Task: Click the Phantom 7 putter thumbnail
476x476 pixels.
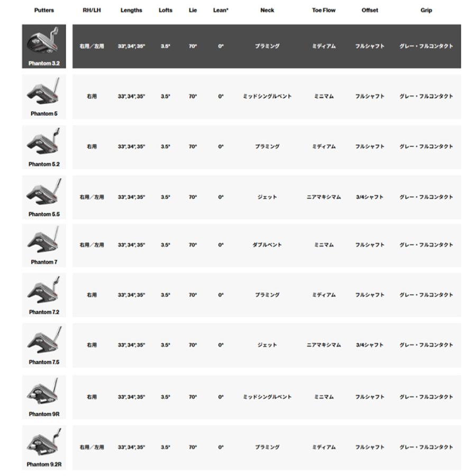Action: [x=44, y=241]
